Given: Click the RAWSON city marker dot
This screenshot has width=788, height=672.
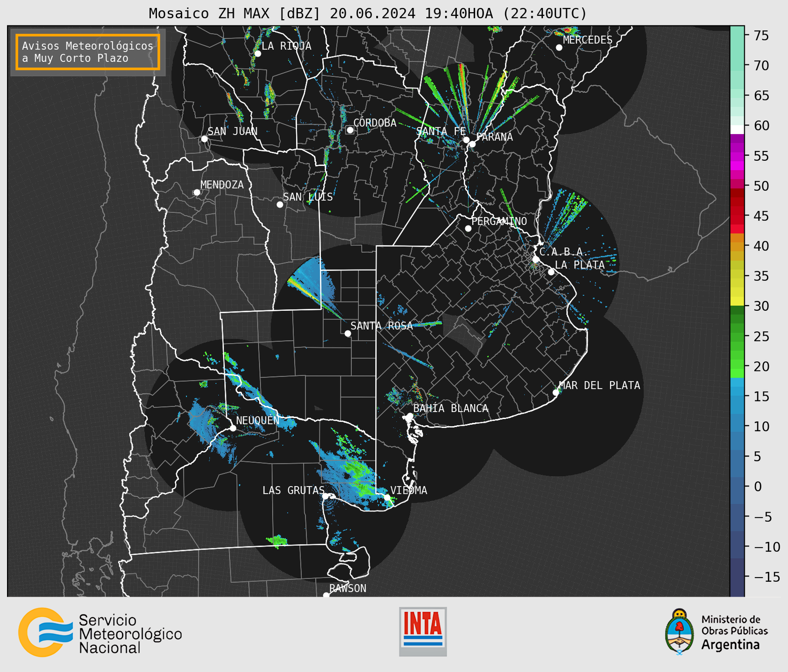Looking at the screenshot, I should coord(326,595).
